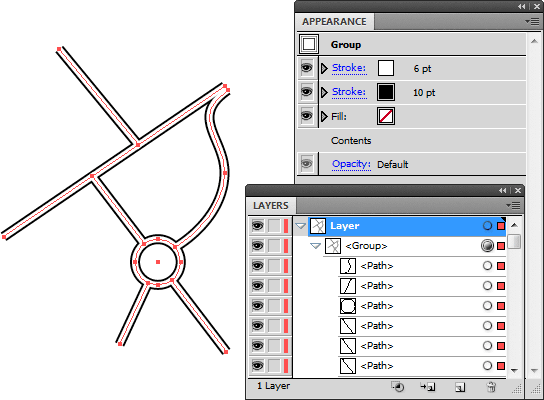Click the Group row thumbnail
This screenshot has height=400, width=544.
(x=333, y=246)
